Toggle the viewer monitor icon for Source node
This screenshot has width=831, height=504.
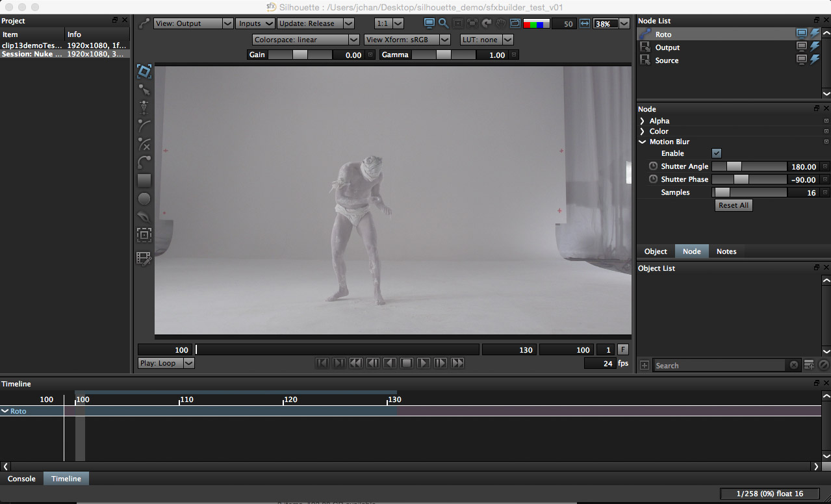pos(802,60)
